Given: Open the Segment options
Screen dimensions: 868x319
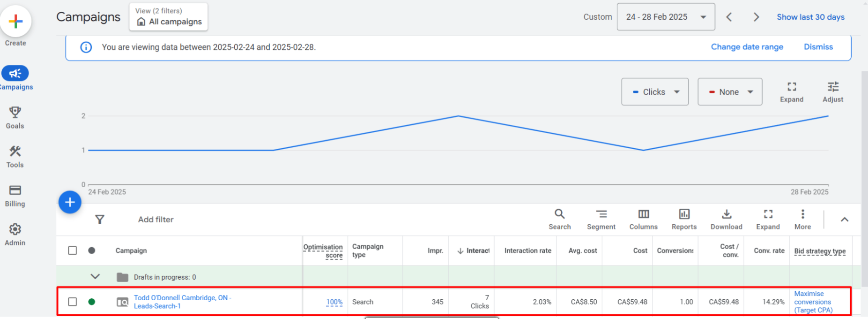Looking at the screenshot, I should pos(601,219).
